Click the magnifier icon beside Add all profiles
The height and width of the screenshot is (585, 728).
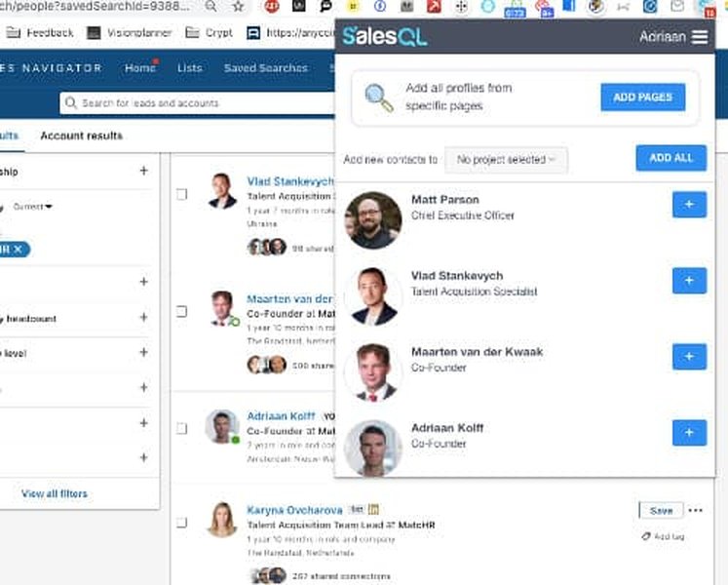point(378,97)
